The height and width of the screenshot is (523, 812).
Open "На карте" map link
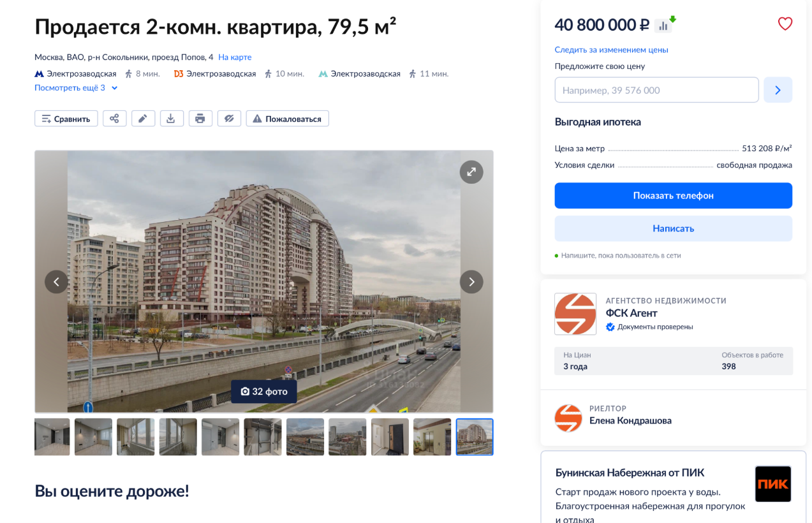point(235,57)
